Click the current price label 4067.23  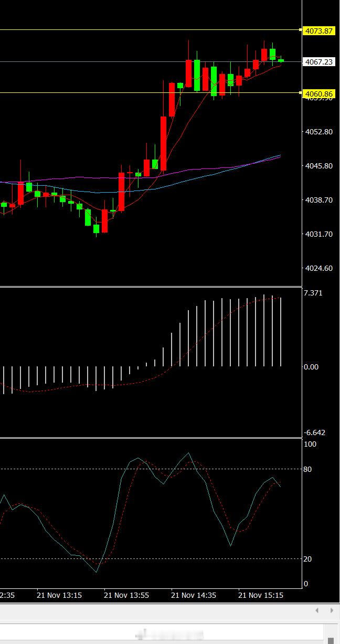pos(318,62)
